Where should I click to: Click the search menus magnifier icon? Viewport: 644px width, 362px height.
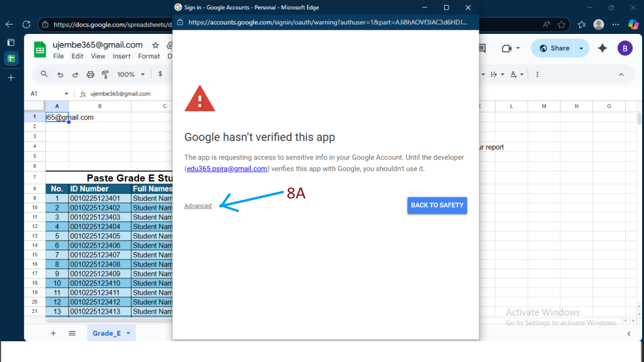tap(44, 74)
